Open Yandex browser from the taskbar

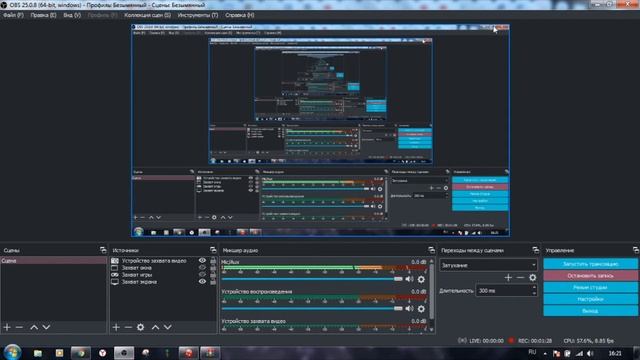(x=102, y=353)
